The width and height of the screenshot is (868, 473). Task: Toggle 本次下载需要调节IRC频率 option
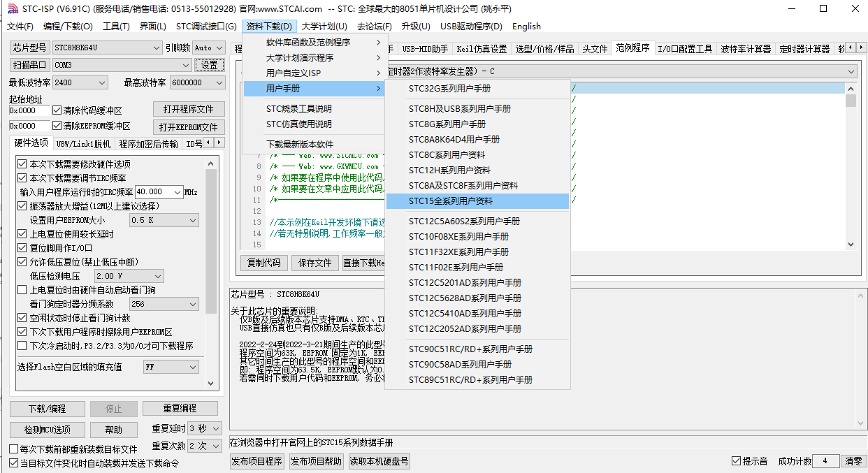(22, 178)
